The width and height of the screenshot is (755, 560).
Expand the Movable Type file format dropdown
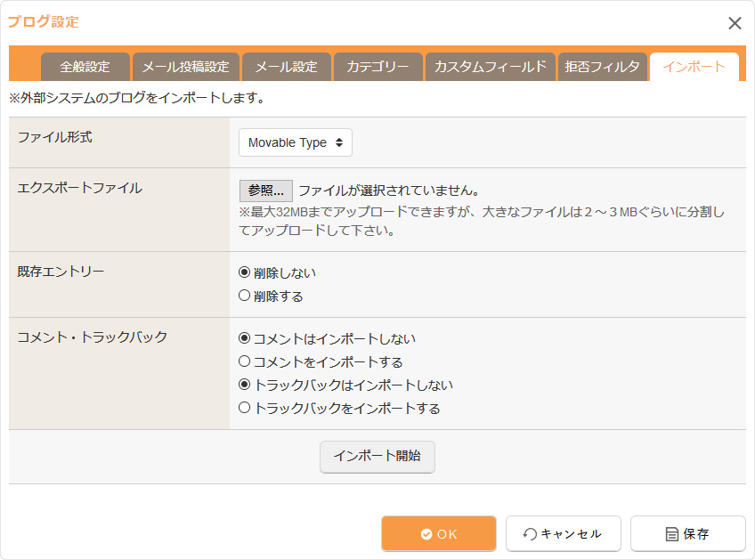pyautogui.click(x=295, y=142)
